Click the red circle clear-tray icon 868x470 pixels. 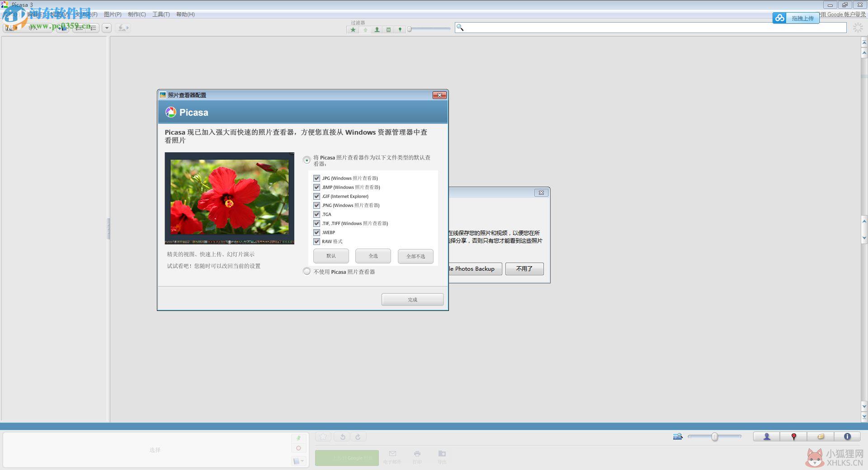coord(298,448)
